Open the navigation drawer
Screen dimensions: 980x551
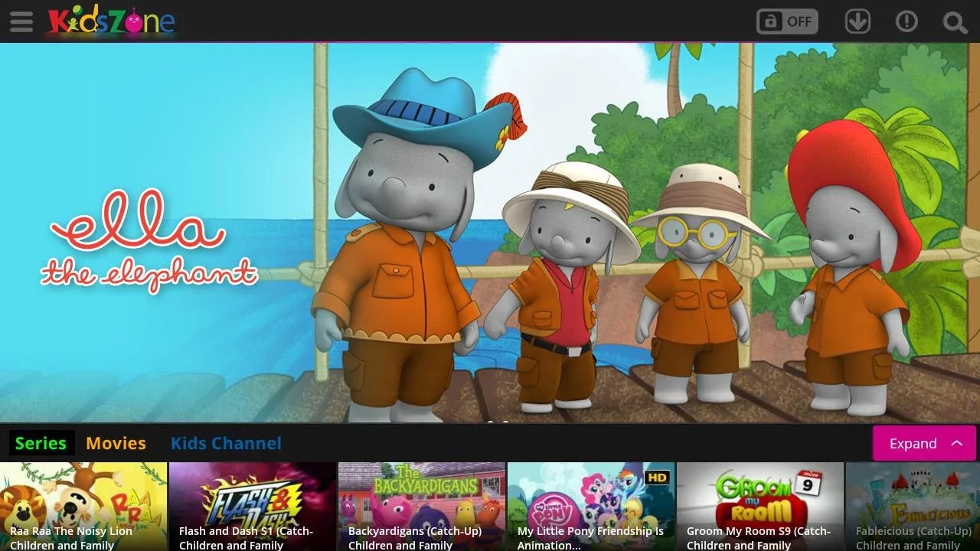tap(21, 21)
